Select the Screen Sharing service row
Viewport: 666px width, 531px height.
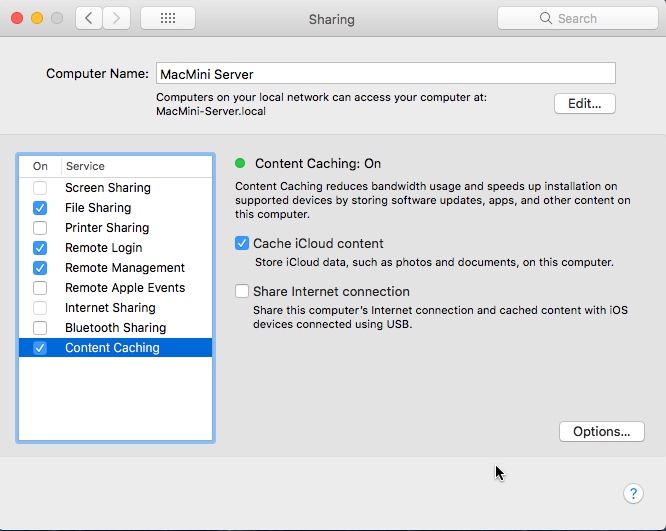(x=116, y=188)
